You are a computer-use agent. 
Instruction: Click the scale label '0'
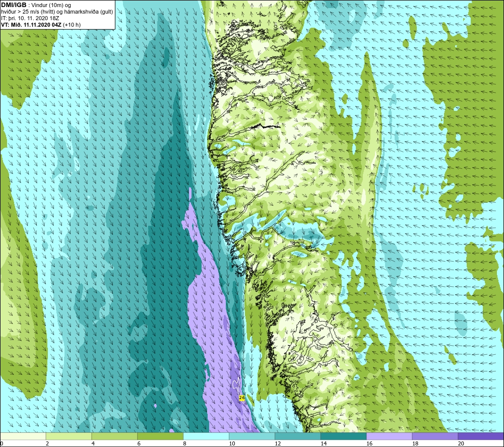click(x=2, y=444)
